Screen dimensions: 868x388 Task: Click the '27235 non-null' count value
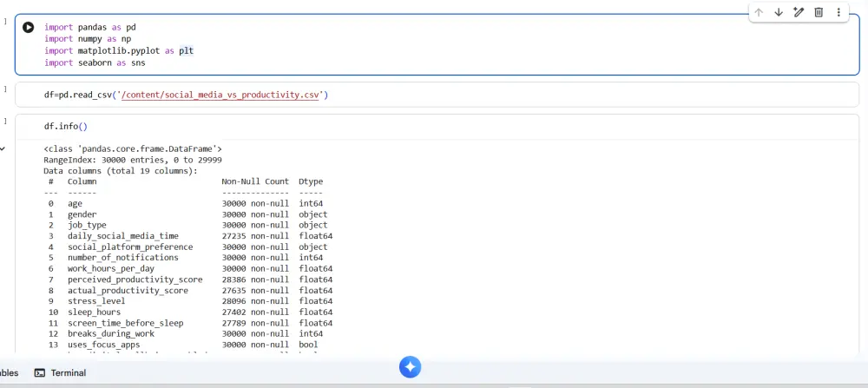255,236
